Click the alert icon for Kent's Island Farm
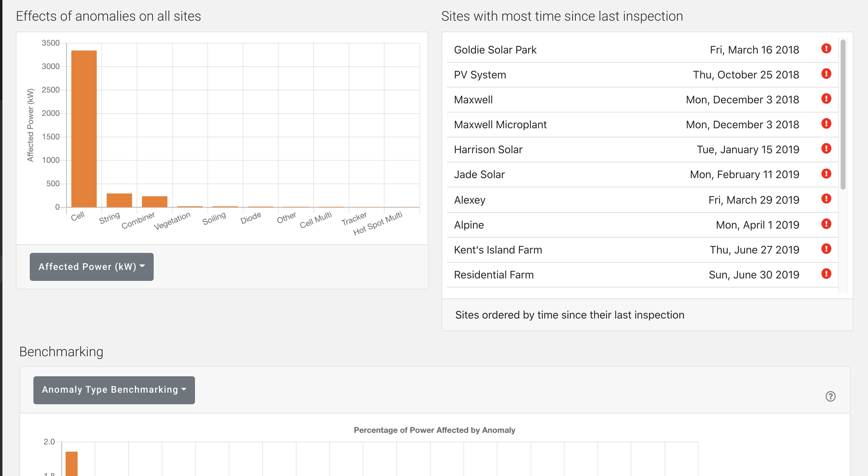This screenshot has height=476, width=868. 826,249
